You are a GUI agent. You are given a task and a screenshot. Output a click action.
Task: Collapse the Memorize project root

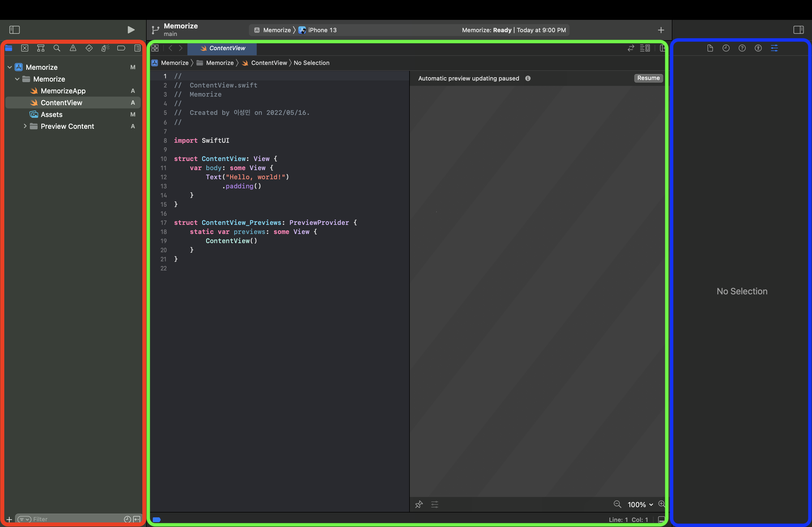pyautogui.click(x=10, y=67)
